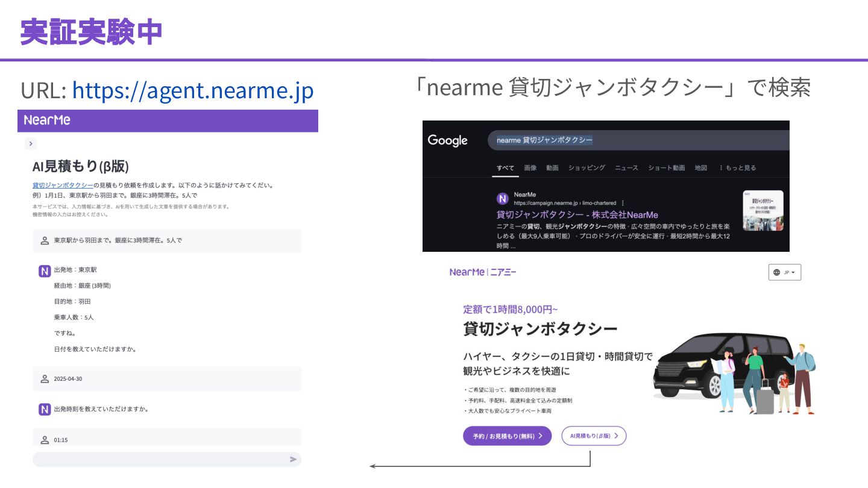
Task: Select the 画像 search tab
Action: (530, 167)
